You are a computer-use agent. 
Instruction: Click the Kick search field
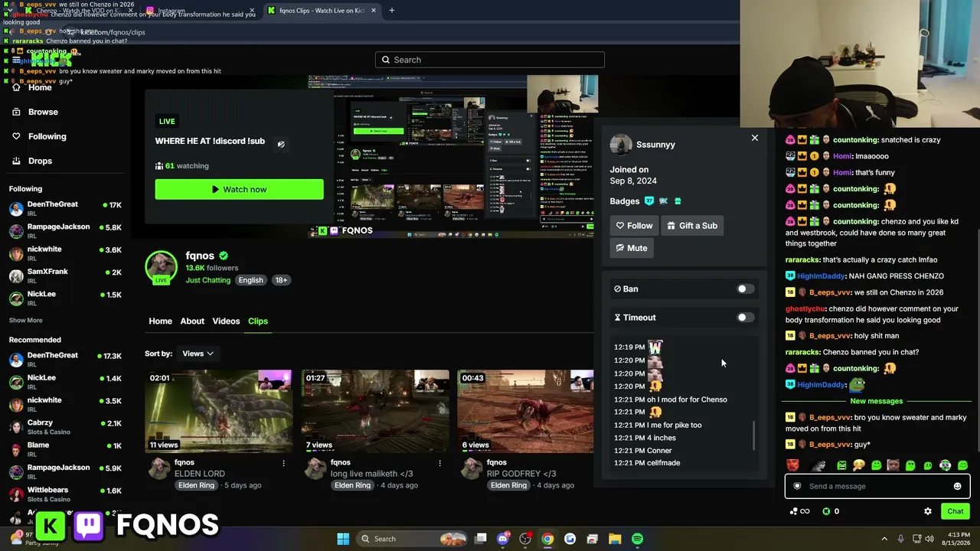(490, 60)
